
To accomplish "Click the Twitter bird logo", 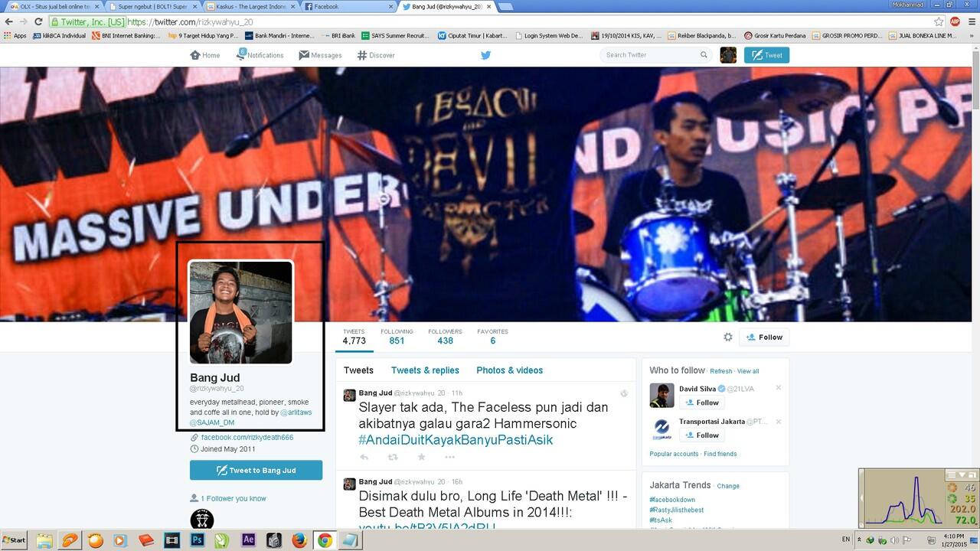I will [x=485, y=55].
